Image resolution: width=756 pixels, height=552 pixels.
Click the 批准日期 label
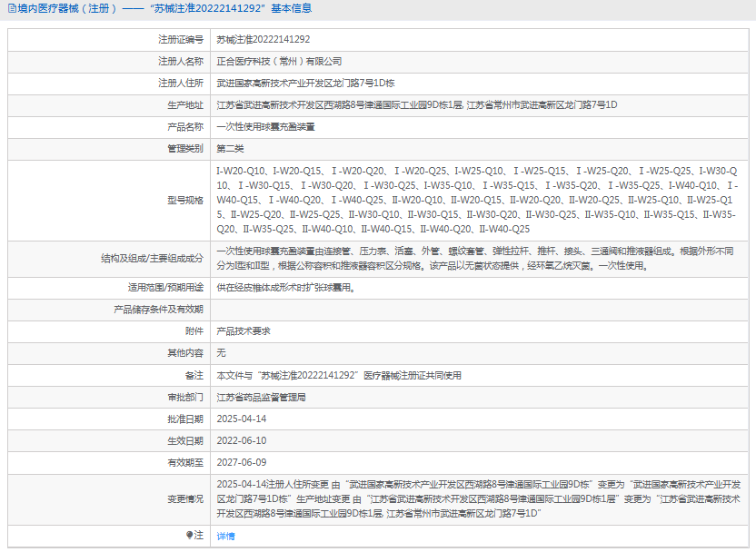(185, 419)
